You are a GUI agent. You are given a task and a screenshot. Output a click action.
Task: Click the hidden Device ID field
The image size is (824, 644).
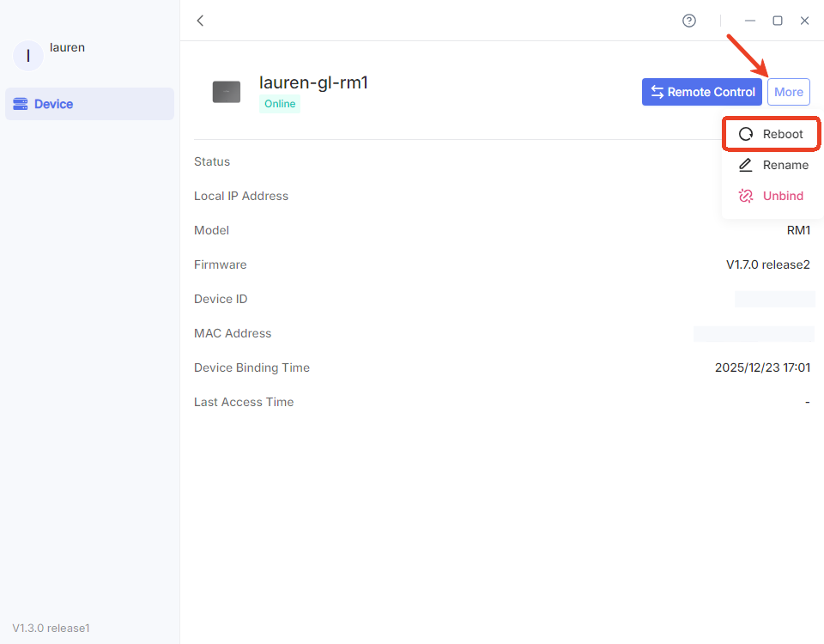(x=774, y=299)
